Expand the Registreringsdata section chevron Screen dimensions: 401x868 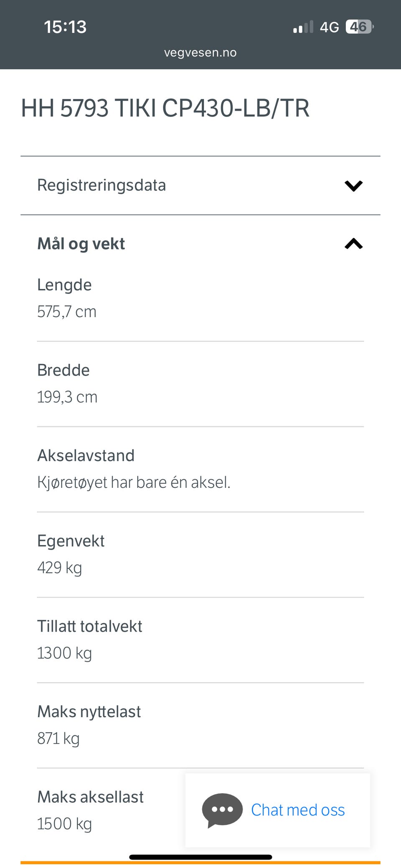[353, 185]
